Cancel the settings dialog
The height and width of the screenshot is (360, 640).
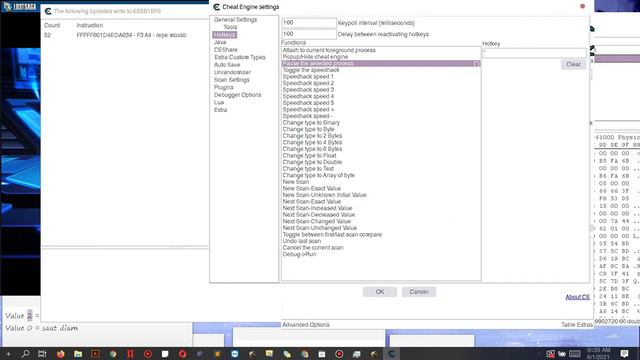click(x=419, y=292)
